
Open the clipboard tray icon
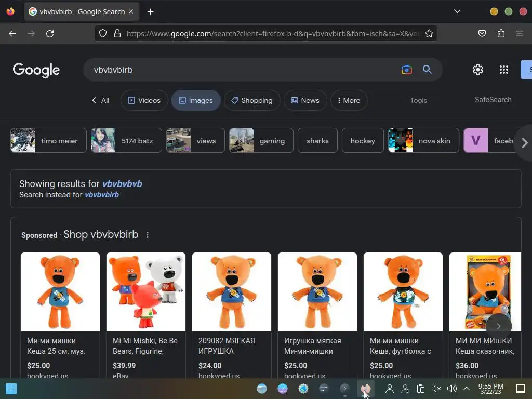pyautogui.click(x=421, y=389)
